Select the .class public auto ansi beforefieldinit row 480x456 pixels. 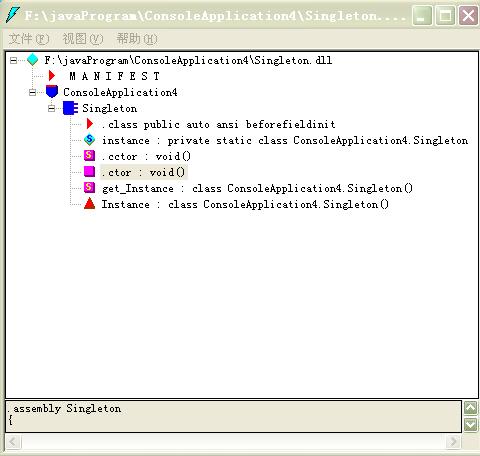pos(218,124)
